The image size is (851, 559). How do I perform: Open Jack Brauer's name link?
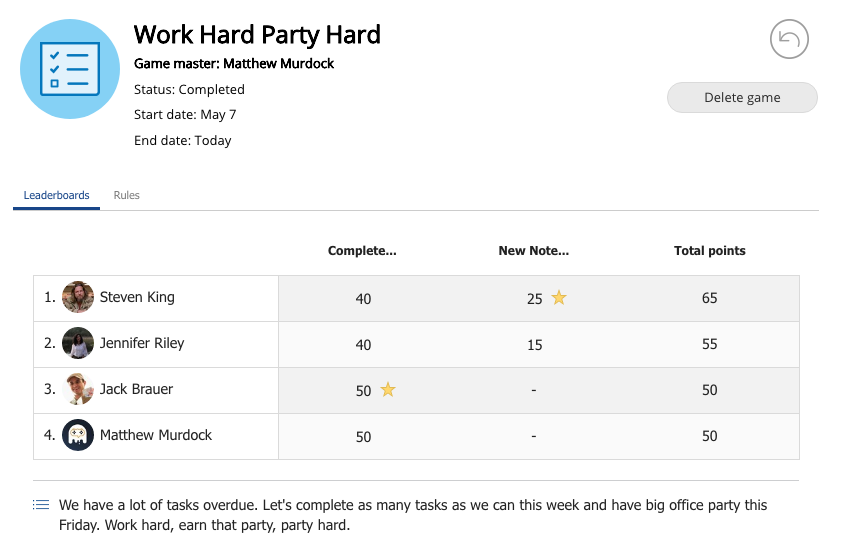[x=136, y=389]
